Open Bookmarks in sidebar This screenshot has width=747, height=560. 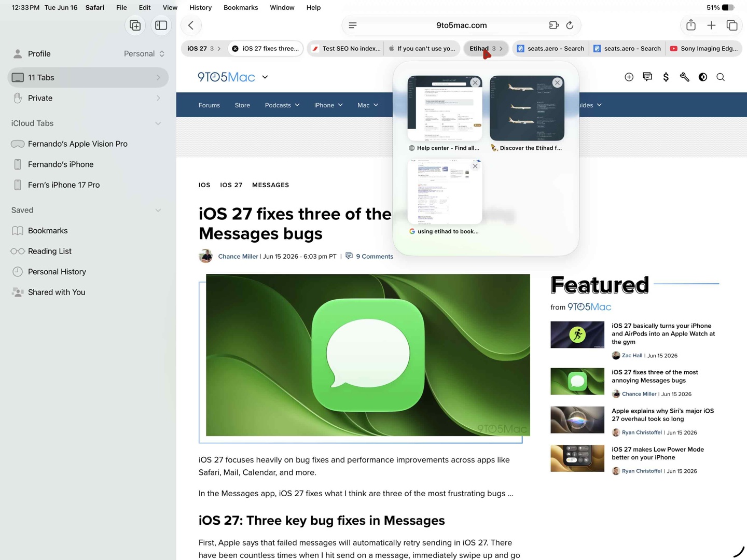click(88, 231)
